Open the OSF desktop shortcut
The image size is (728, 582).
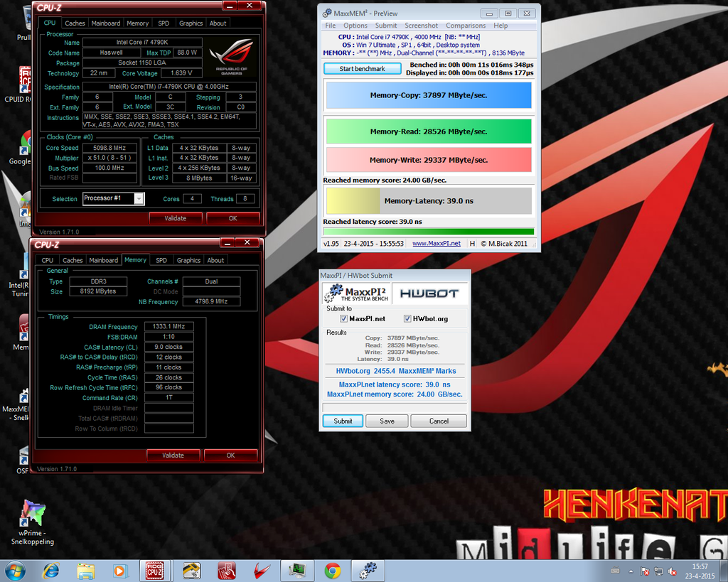point(23,460)
